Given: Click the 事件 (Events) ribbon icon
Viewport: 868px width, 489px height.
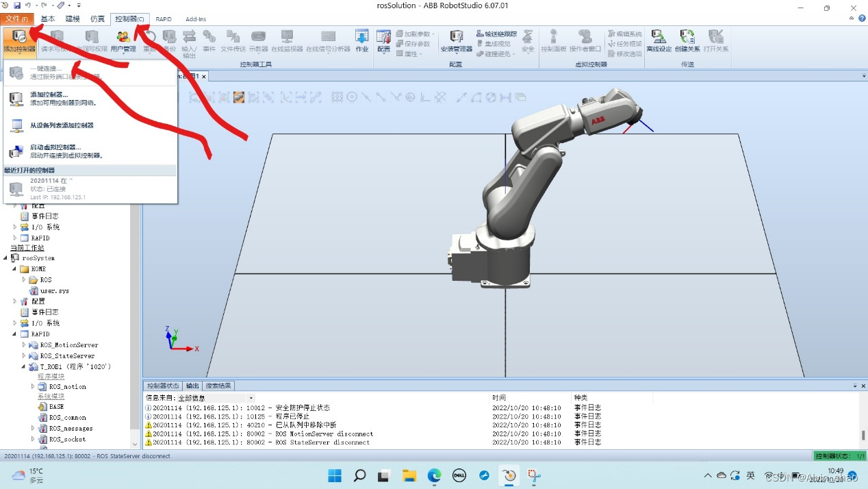Looking at the screenshot, I should pos(209,41).
